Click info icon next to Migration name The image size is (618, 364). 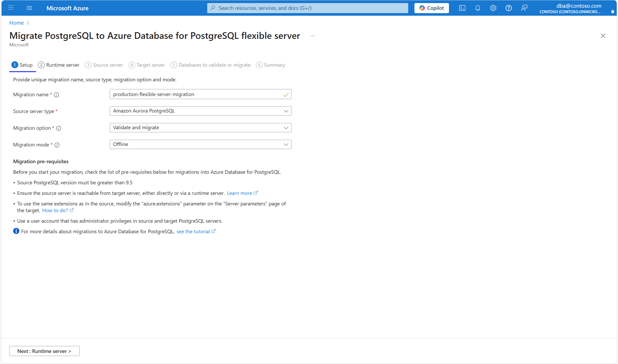(56, 95)
